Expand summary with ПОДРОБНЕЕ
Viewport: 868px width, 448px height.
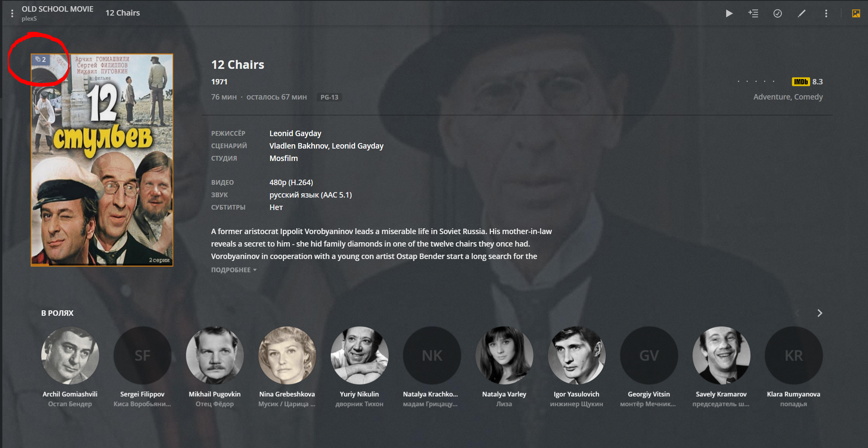(x=234, y=270)
